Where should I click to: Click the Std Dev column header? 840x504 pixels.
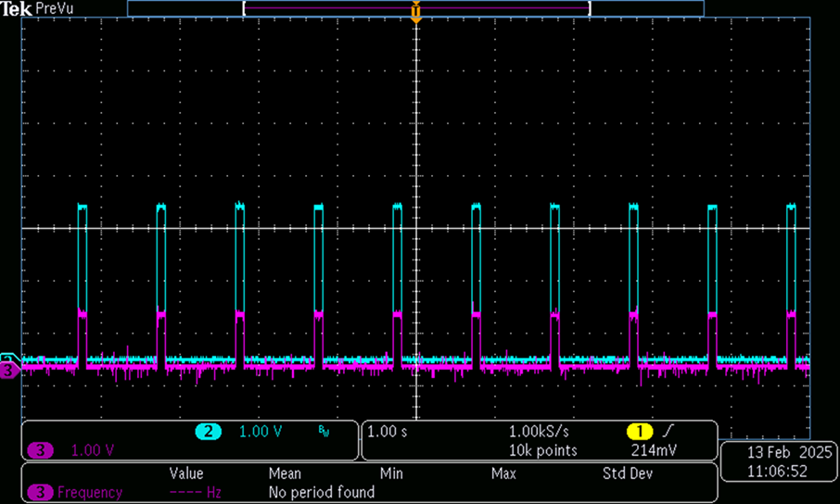point(629,473)
